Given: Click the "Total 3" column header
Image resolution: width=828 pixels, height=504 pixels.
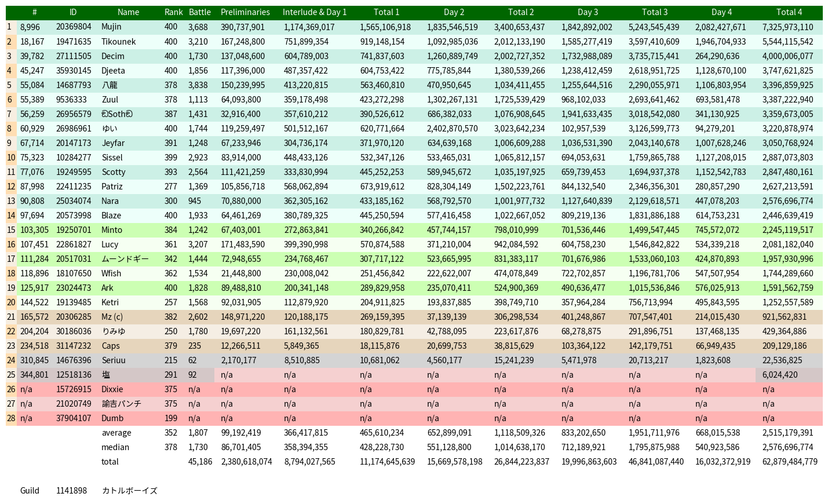Looking at the screenshot, I should pos(655,12).
